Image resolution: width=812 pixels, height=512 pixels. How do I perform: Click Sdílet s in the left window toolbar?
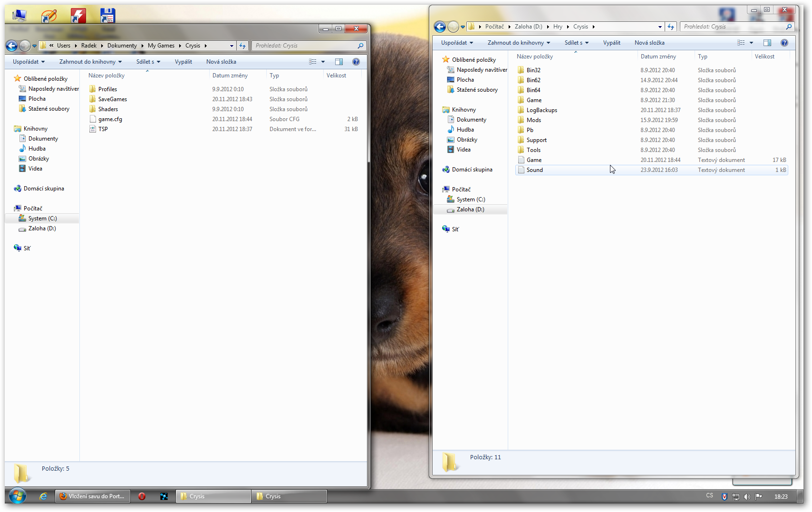pos(148,62)
